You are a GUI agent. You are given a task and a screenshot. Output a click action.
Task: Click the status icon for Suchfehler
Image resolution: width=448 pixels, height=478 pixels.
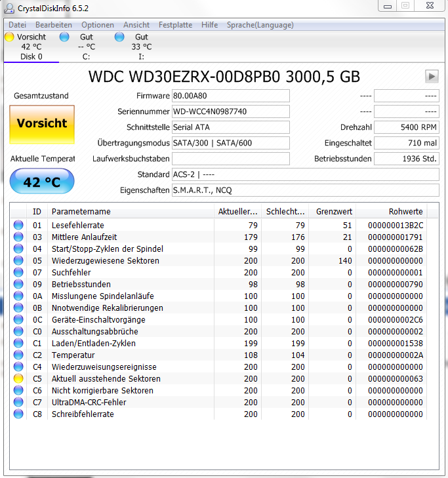(18, 273)
